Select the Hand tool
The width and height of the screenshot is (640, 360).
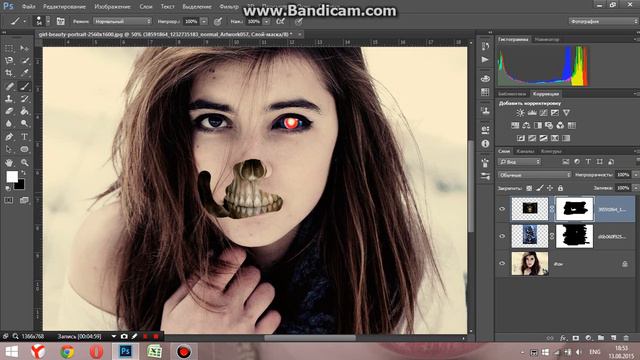point(9,162)
